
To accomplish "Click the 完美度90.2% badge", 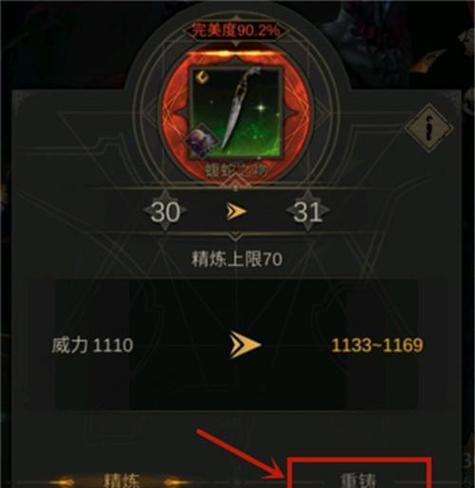I will (236, 31).
